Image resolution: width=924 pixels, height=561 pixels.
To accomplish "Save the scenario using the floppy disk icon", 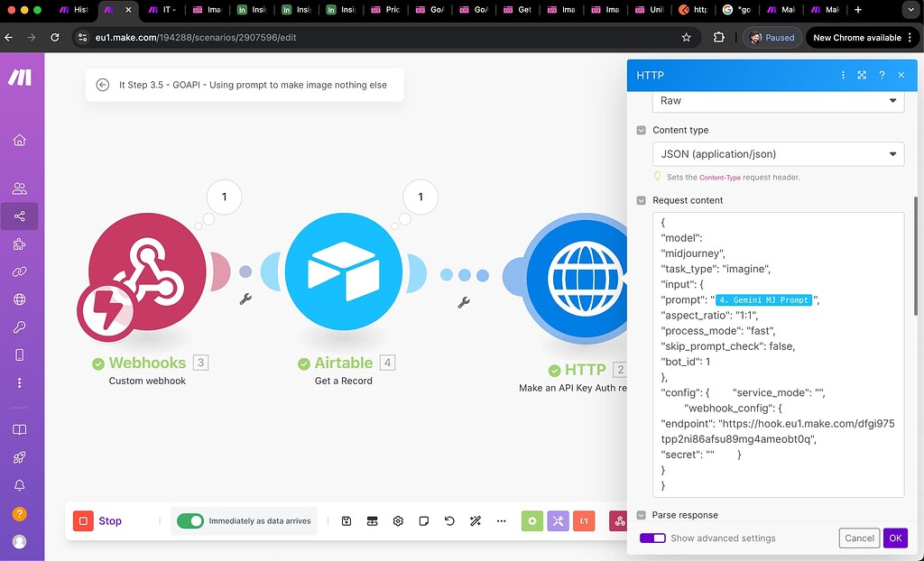I will tap(346, 520).
